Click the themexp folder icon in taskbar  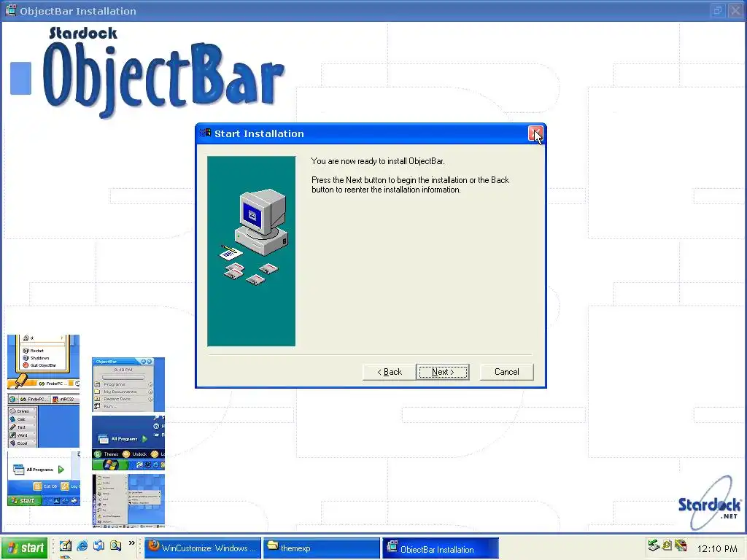[273, 546]
